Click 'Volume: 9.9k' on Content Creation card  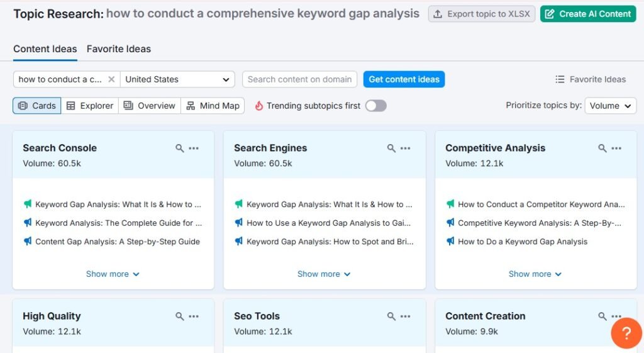472,331
